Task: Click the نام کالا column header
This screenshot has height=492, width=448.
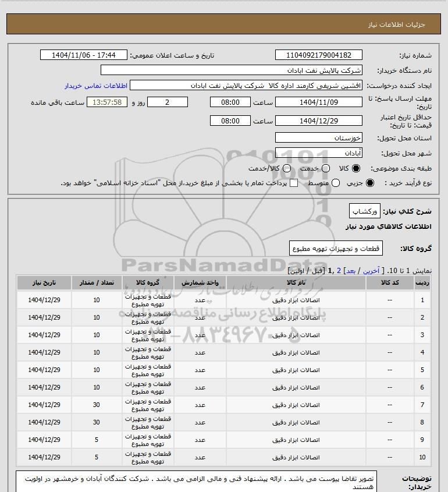Action: click(x=296, y=283)
